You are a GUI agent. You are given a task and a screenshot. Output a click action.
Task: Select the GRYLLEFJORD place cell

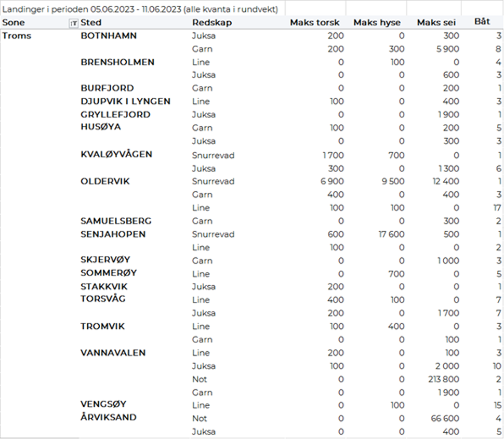point(115,114)
